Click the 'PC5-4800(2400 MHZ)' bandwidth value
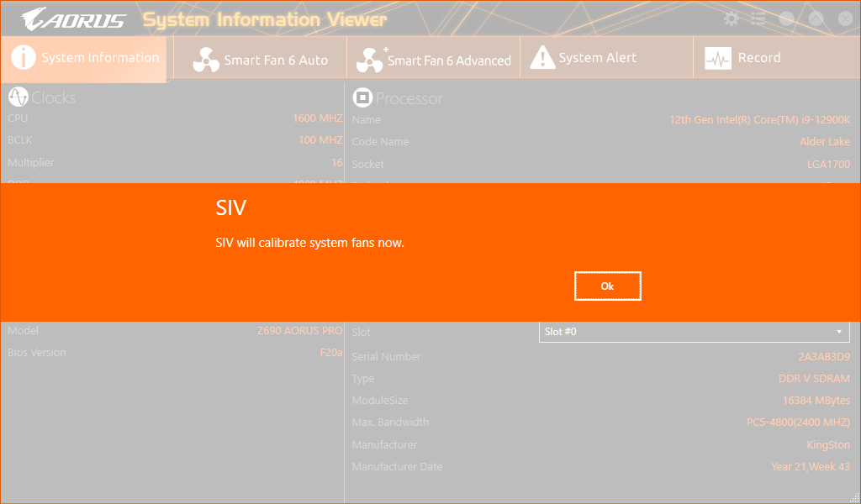The image size is (861, 504). [798, 423]
